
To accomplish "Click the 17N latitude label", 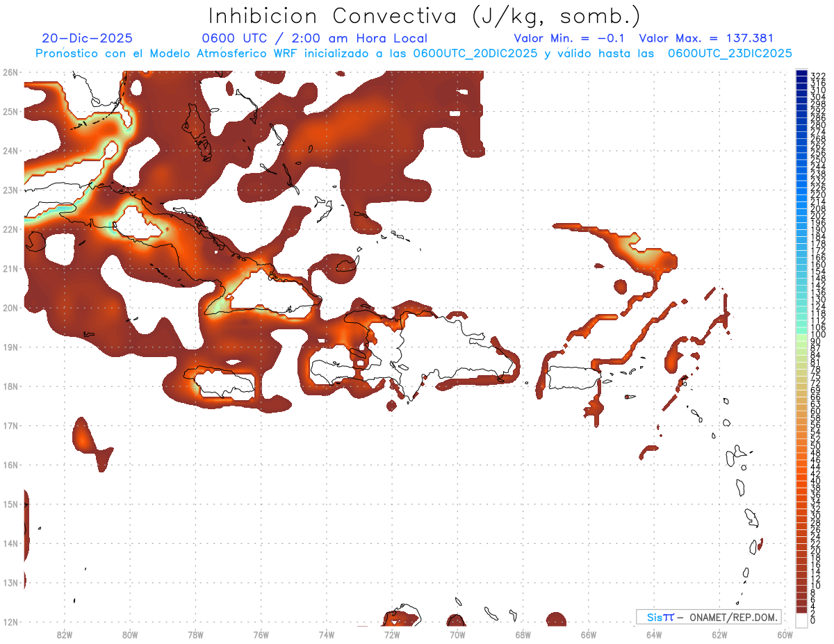I will pyautogui.click(x=10, y=425).
